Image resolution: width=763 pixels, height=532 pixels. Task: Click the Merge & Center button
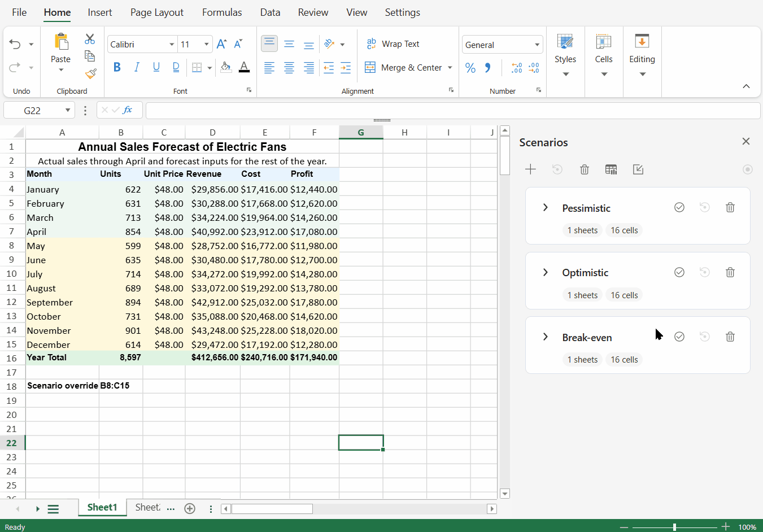403,68
